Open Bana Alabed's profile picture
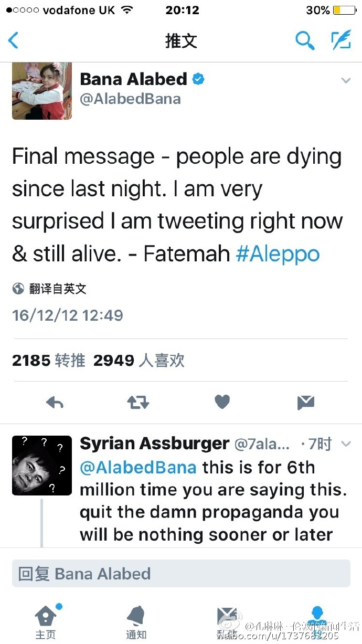The image size is (362, 644). pyautogui.click(x=42, y=91)
